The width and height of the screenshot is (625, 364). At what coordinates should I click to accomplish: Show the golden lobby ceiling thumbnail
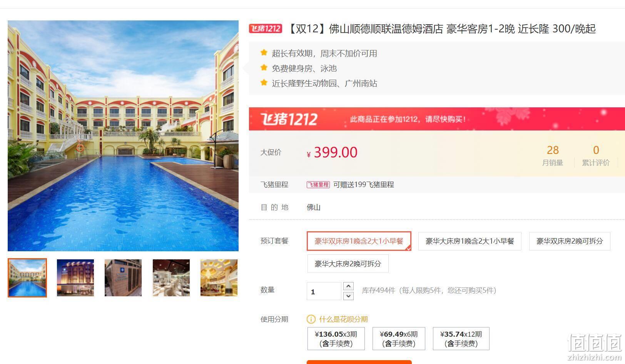[219, 278]
